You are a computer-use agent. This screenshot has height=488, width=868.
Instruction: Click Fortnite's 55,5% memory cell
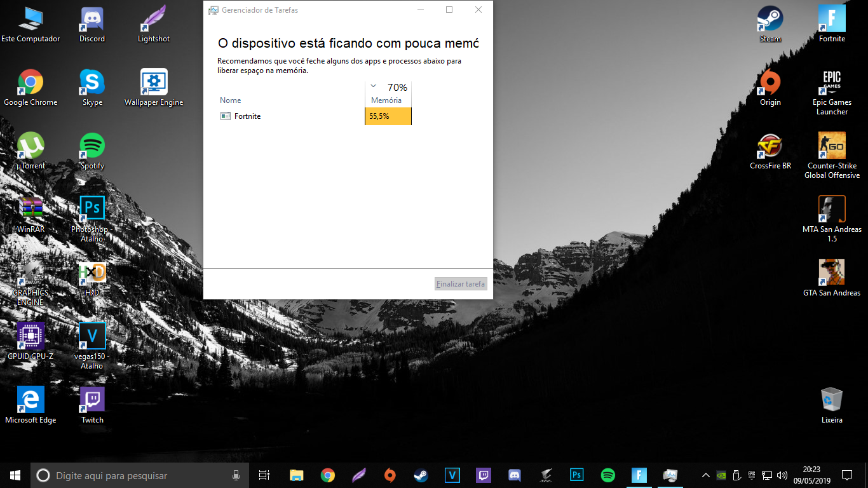[388, 116]
